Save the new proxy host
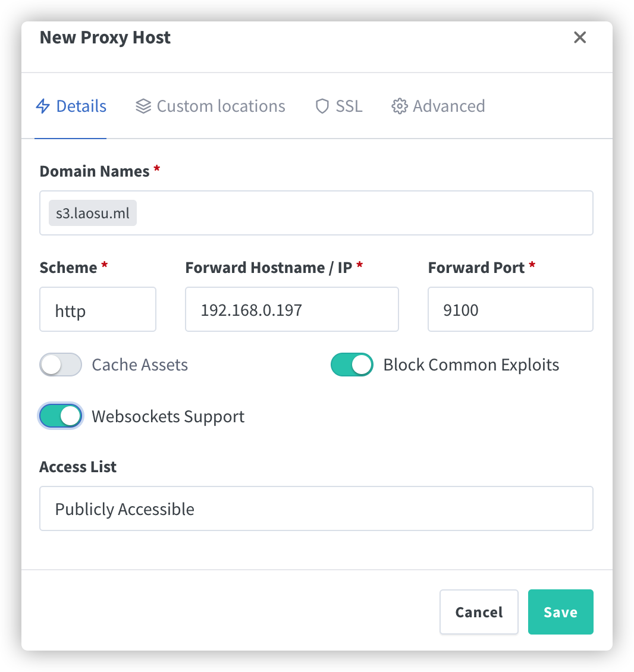 [560, 611]
